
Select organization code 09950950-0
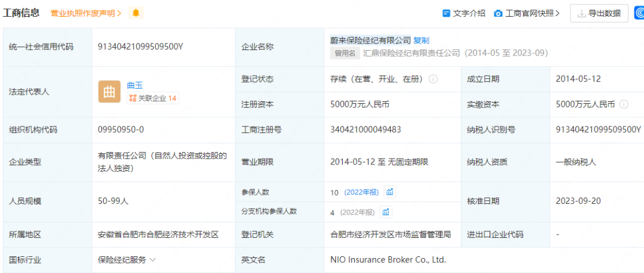pyautogui.click(x=120, y=130)
